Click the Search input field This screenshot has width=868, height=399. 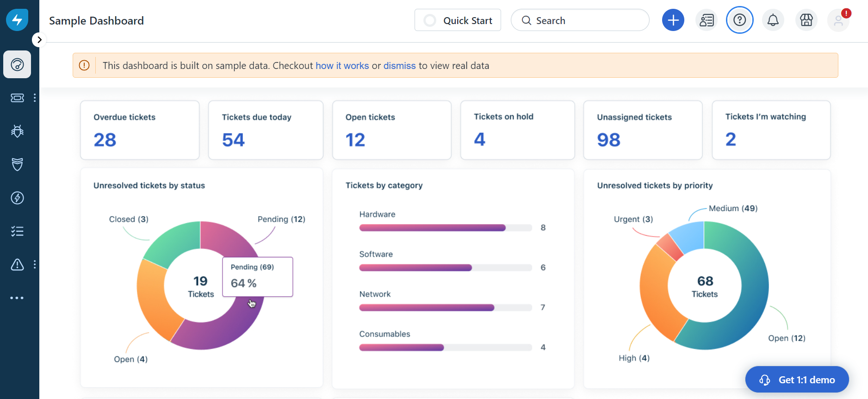[x=580, y=20]
